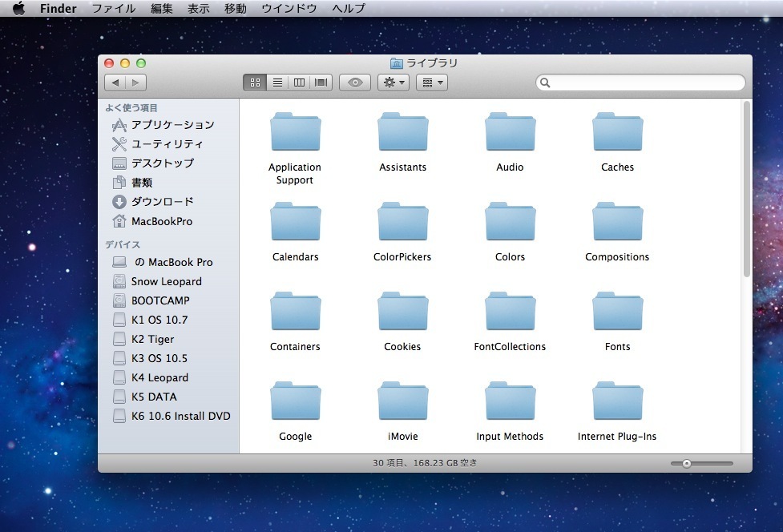Select BOOTCAMP volume in sidebar
The height and width of the screenshot is (532, 783).
[x=160, y=300]
